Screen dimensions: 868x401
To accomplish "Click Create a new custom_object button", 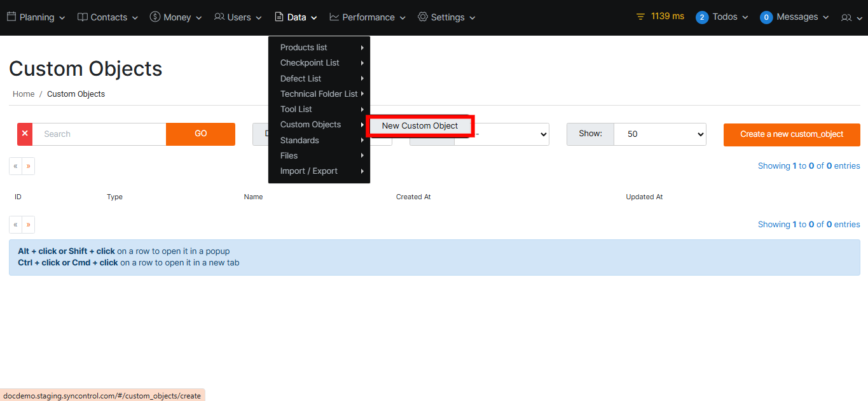I will (791, 134).
